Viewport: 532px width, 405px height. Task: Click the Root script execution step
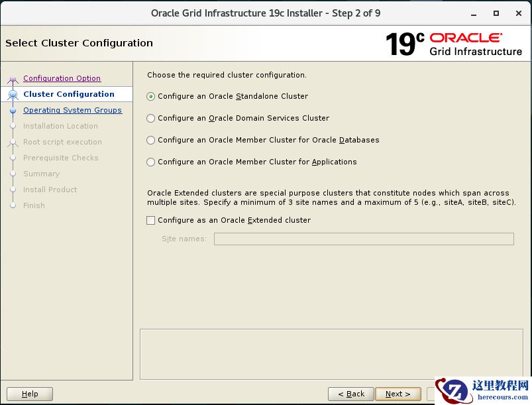tap(62, 142)
